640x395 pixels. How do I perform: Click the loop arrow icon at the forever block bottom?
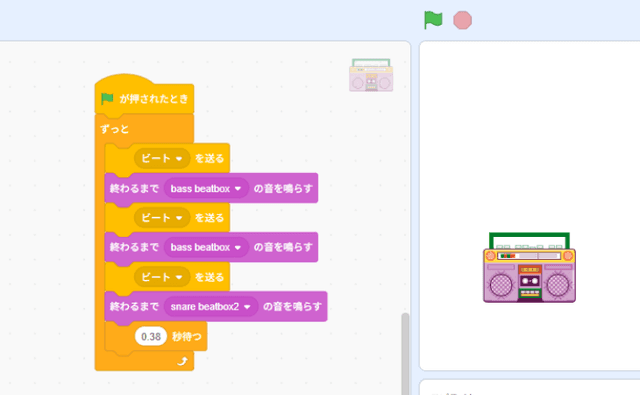(182, 361)
